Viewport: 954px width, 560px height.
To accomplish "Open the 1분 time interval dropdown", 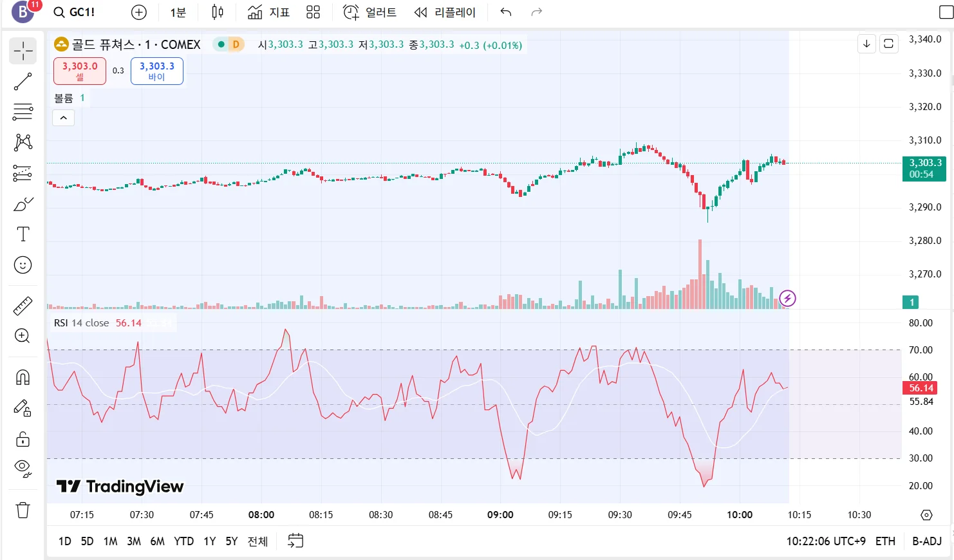I will click(178, 12).
